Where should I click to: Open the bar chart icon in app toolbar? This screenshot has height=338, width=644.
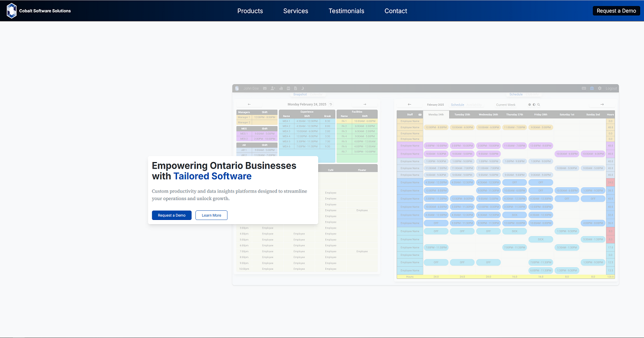(281, 89)
